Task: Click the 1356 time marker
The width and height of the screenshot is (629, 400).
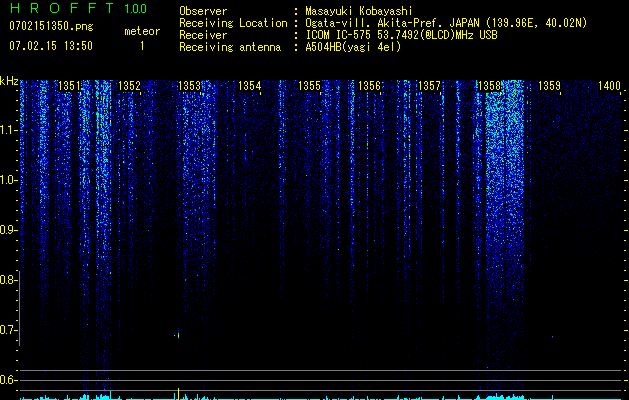Action: click(369, 85)
